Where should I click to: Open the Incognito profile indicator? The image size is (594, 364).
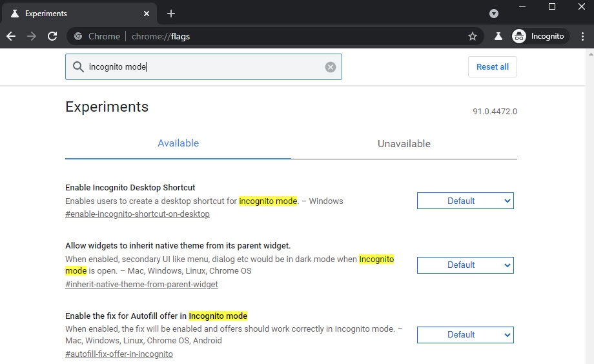click(x=540, y=36)
